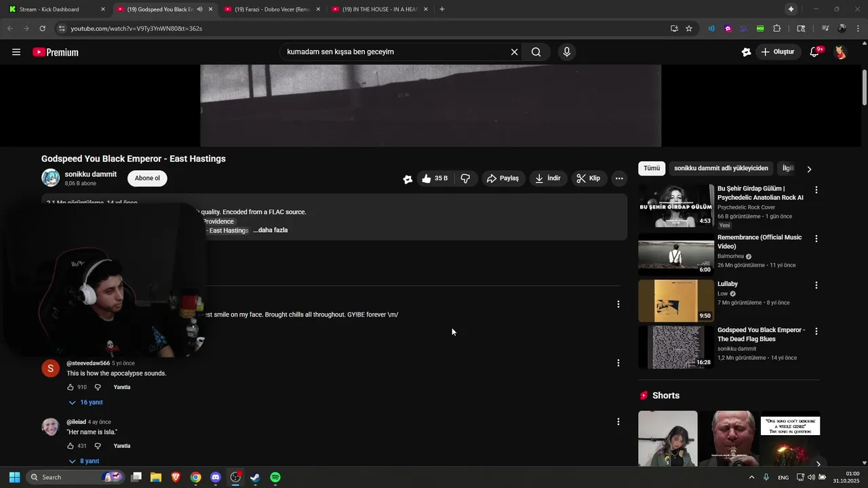Expand description with ...daha fazla
The height and width of the screenshot is (488, 868).
(271, 230)
